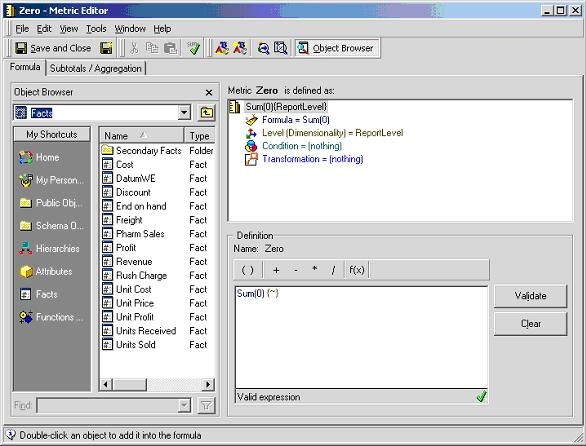Click the validate checkmark toolbar icon
Viewport: 586px width, 446px height.
coord(194,48)
